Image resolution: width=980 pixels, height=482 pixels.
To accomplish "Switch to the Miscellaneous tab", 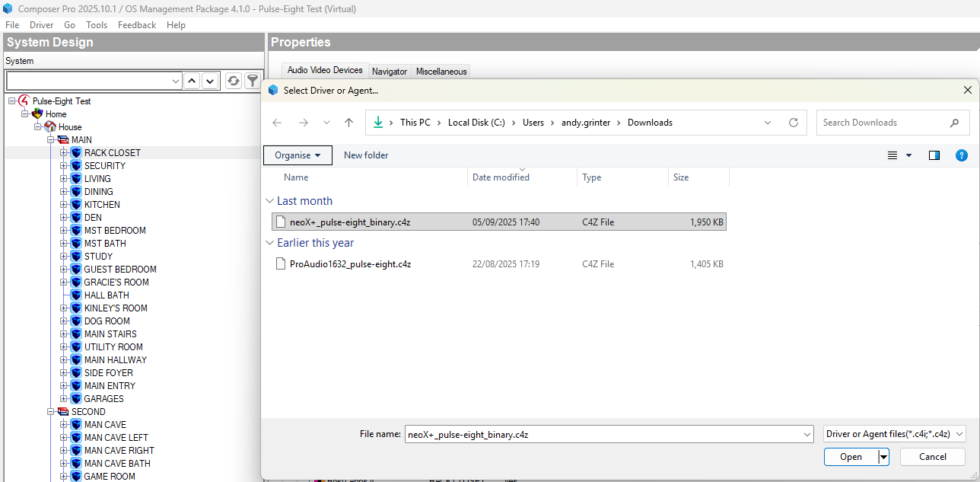I will point(441,72).
